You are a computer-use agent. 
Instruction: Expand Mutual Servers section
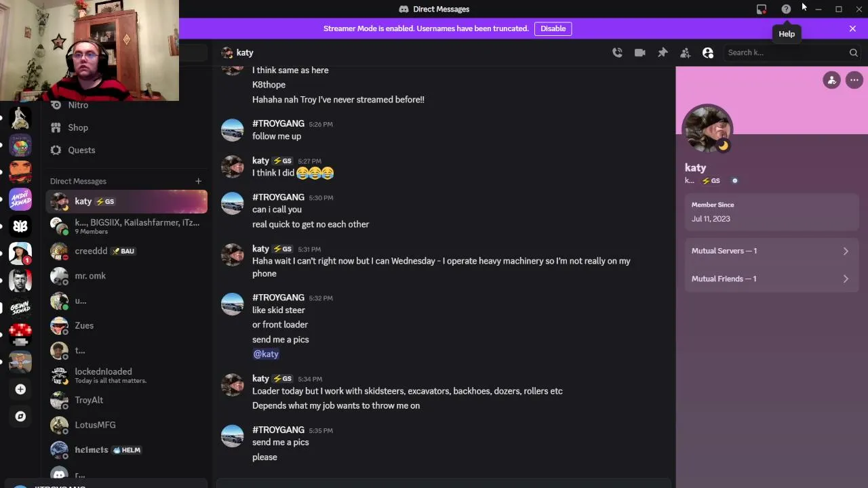[770, 251]
